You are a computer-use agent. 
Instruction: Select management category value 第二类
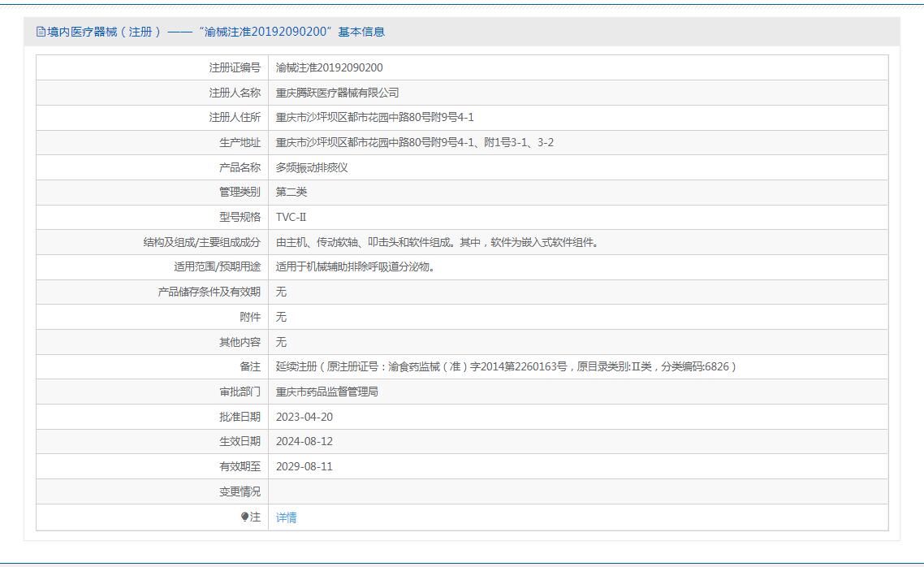(291, 193)
